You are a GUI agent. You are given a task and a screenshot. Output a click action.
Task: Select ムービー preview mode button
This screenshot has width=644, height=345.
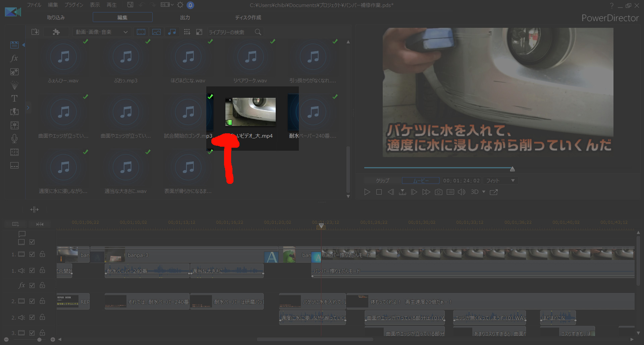click(x=421, y=181)
